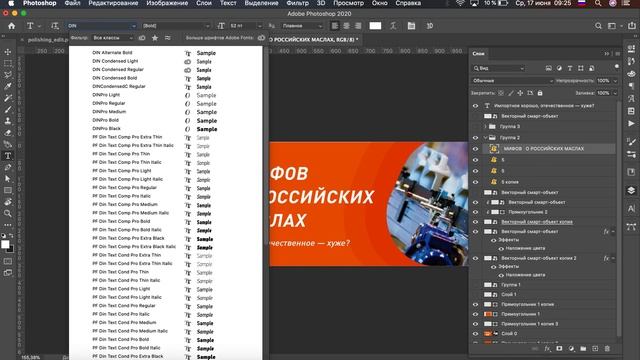Toggle text orientation in options bar

click(x=55, y=26)
